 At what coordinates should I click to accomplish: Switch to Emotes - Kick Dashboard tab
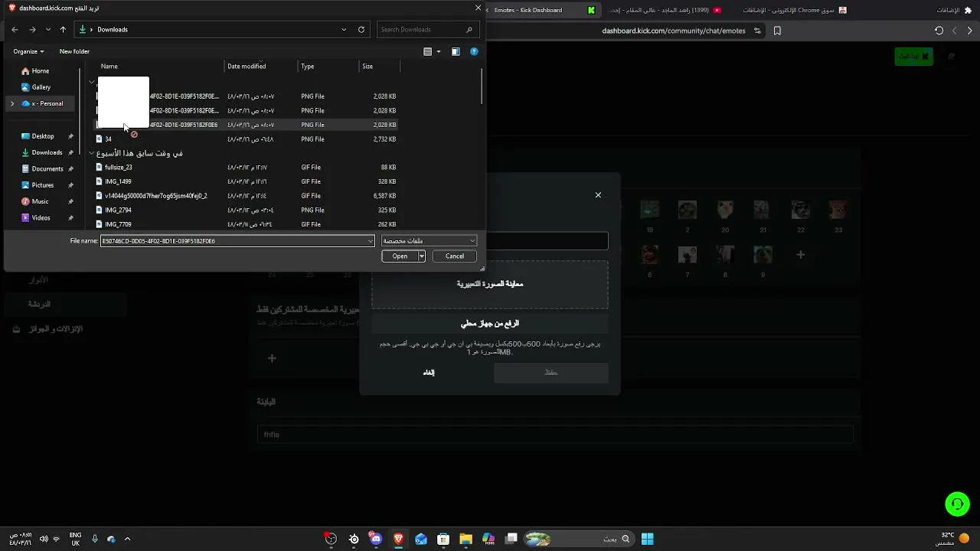(544, 10)
